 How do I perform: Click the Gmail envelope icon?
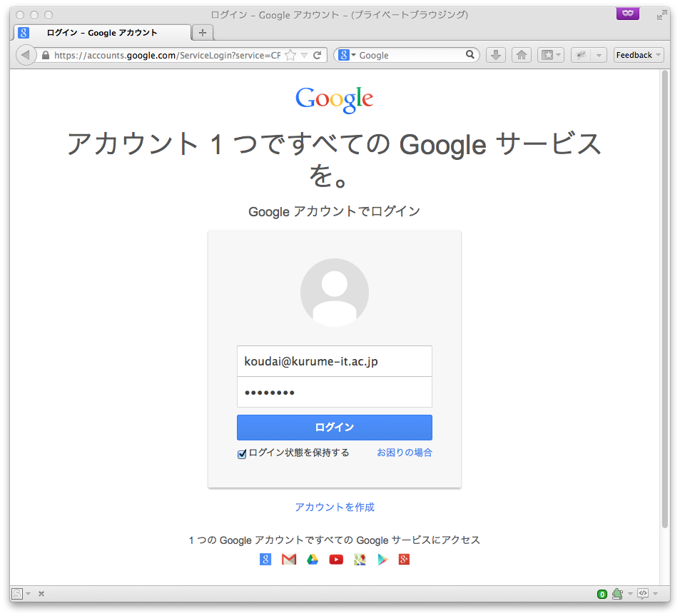click(289, 559)
